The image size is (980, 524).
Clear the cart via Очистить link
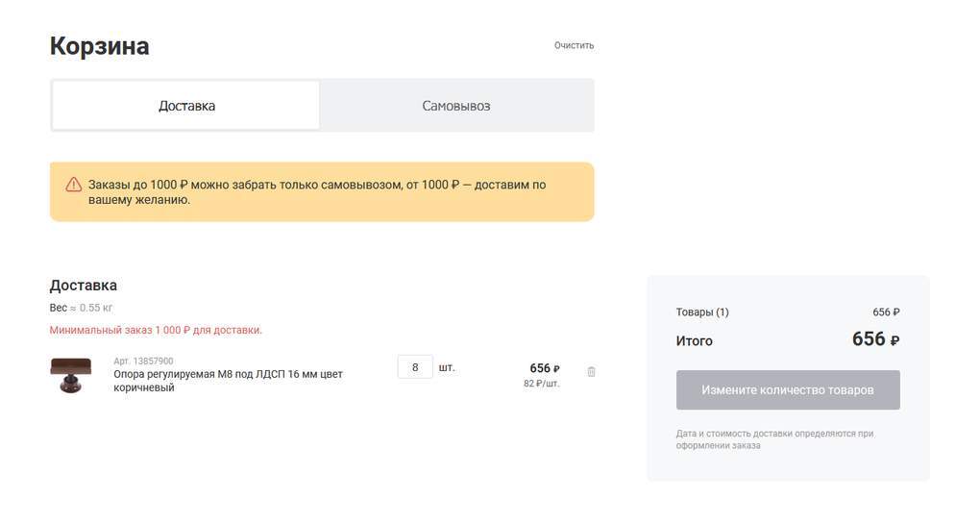574,45
